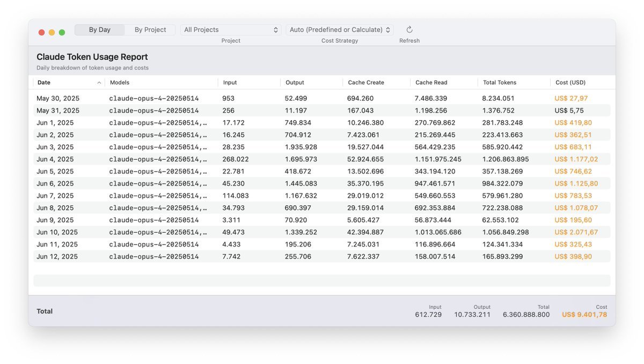Switch to the By Day view
The height and width of the screenshot is (364, 644).
[100, 29]
